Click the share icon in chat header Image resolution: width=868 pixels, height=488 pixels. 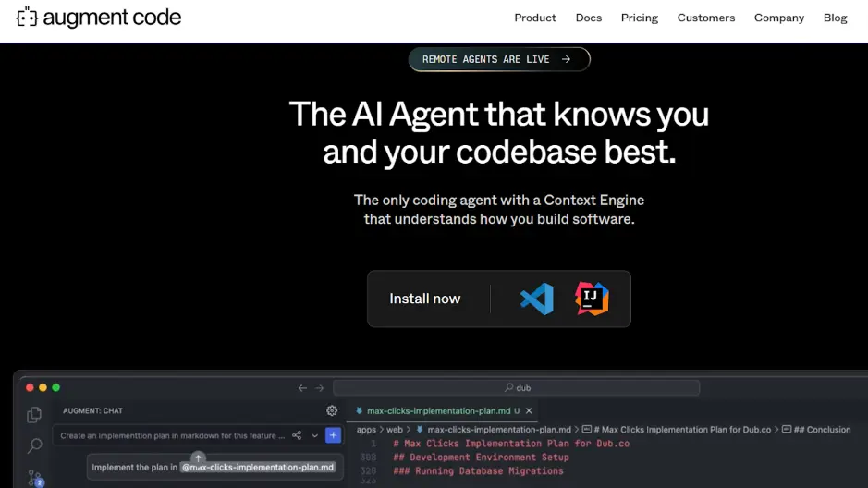click(x=297, y=435)
